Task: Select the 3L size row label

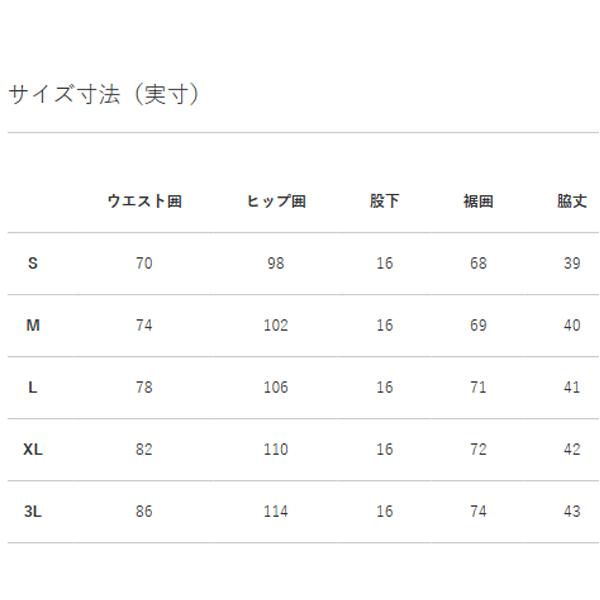Action: pos(33,511)
